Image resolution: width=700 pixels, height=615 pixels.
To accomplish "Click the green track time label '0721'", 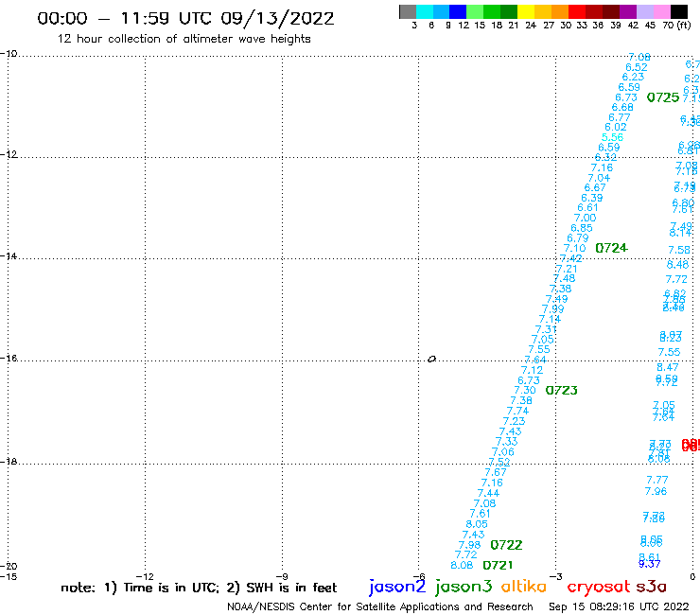I will pyautogui.click(x=498, y=566).
